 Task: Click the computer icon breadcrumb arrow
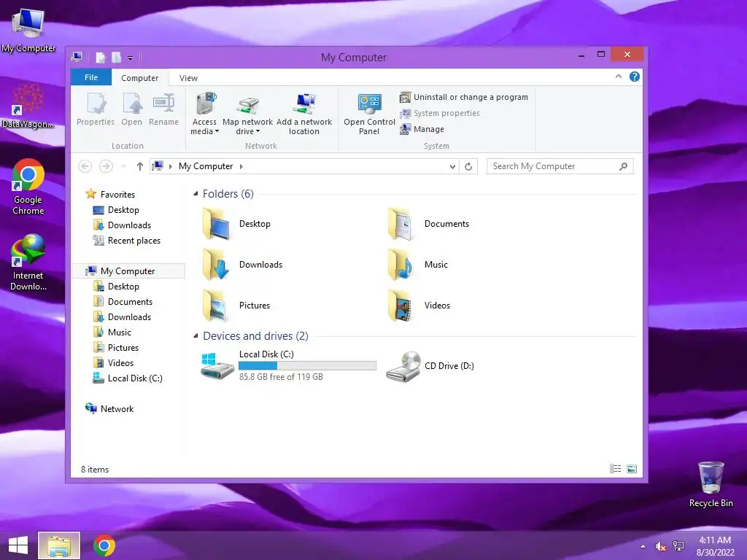[x=171, y=166]
